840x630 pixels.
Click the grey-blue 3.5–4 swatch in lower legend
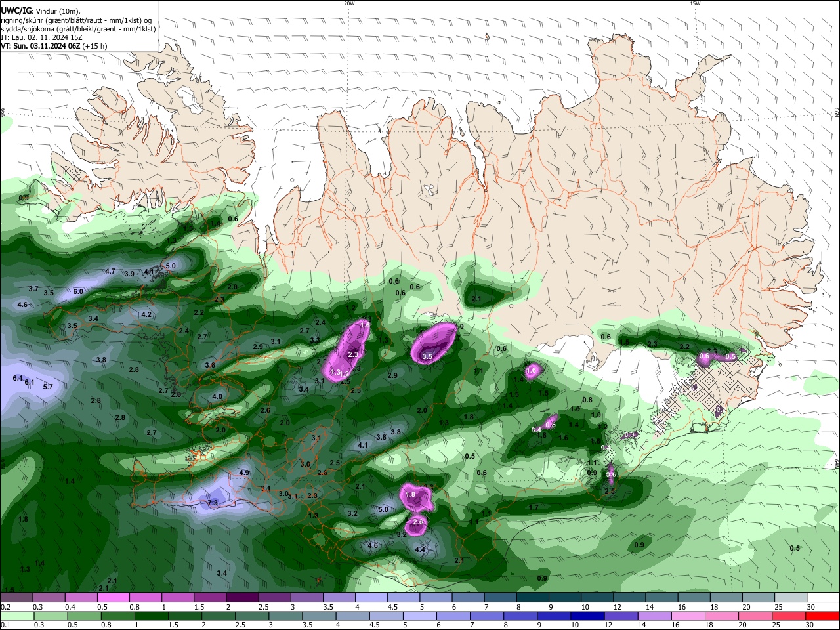point(319,616)
